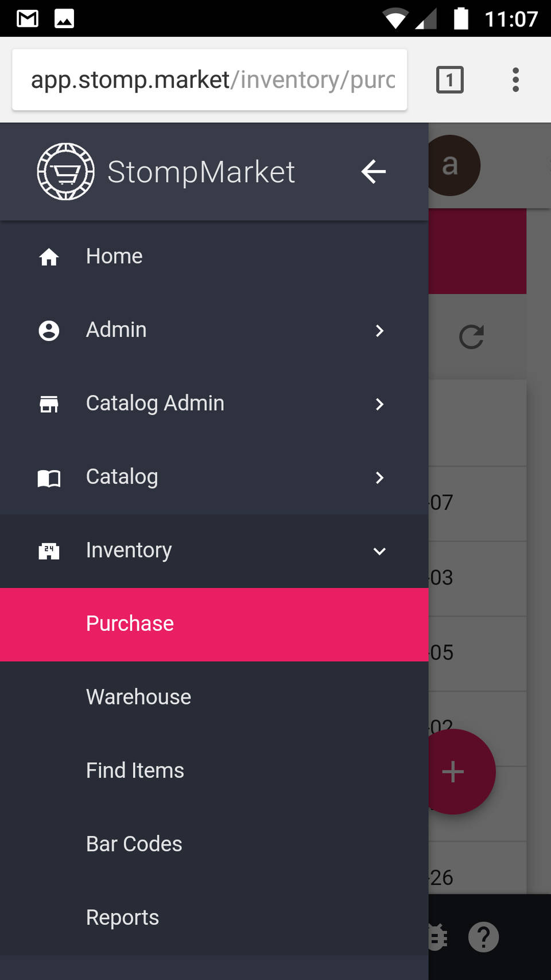Open the Bar Codes page
Image resolution: width=551 pixels, height=980 pixels.
pyautogui.click(x=134, y=845)
